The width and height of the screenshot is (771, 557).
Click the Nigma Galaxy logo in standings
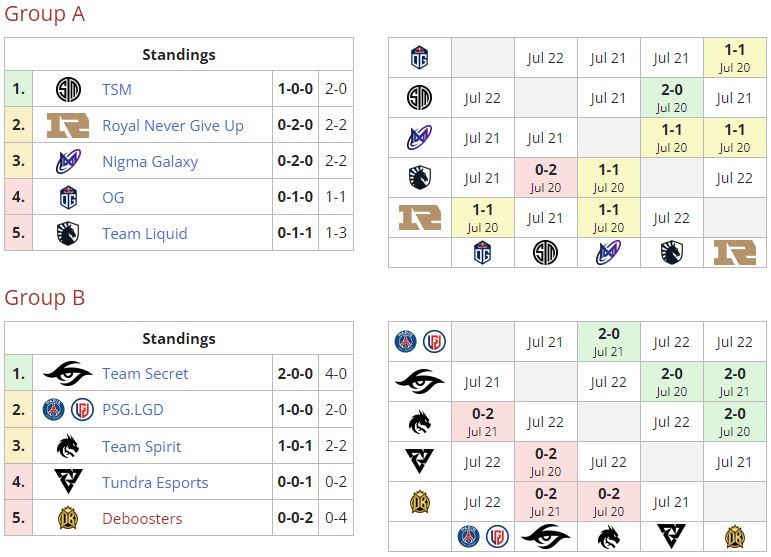pyautogui.click(x=68, y=162)
